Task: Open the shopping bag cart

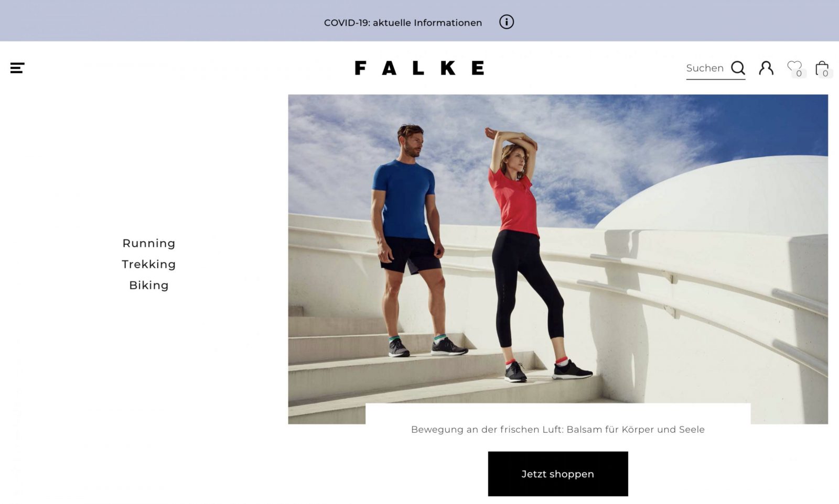Action: point(822,68)
